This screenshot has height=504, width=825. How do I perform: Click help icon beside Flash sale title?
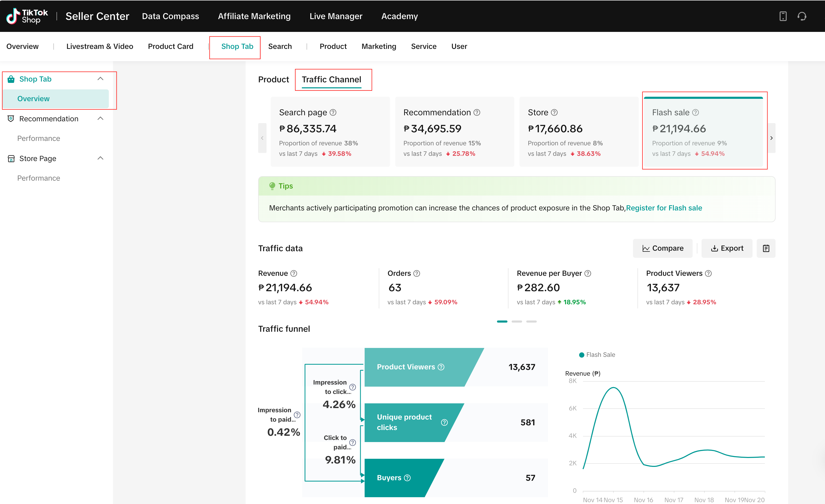click(696, 112)
